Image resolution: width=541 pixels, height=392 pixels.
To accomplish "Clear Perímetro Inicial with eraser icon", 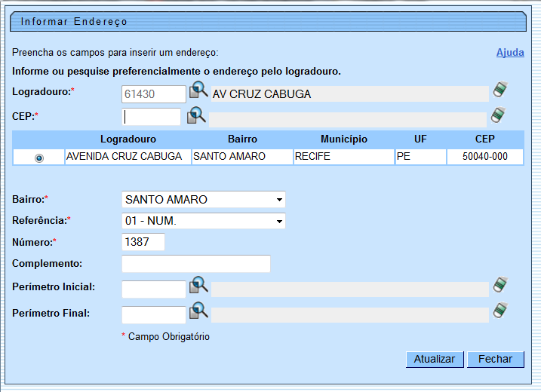I will click(500, 285).
